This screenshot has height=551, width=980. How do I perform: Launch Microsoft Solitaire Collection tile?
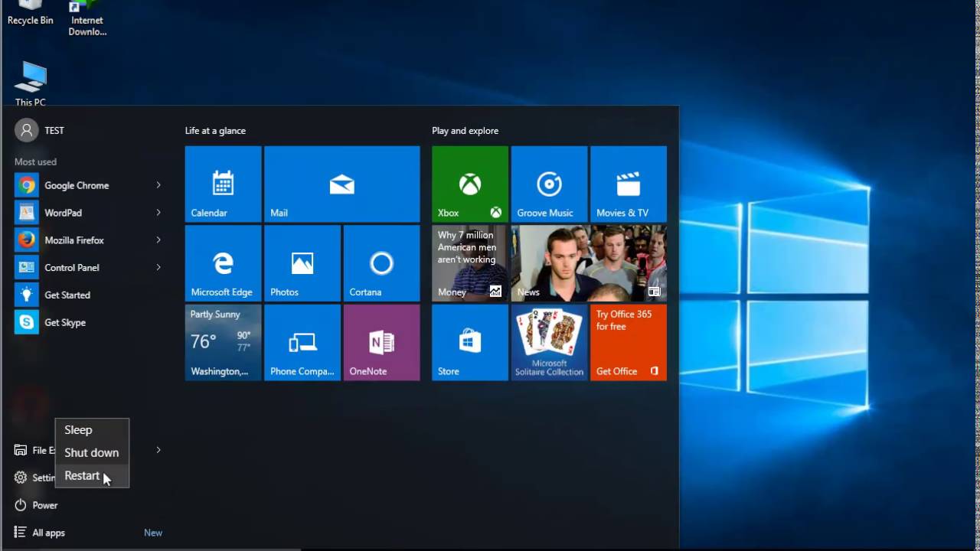(x=549, y=342)
